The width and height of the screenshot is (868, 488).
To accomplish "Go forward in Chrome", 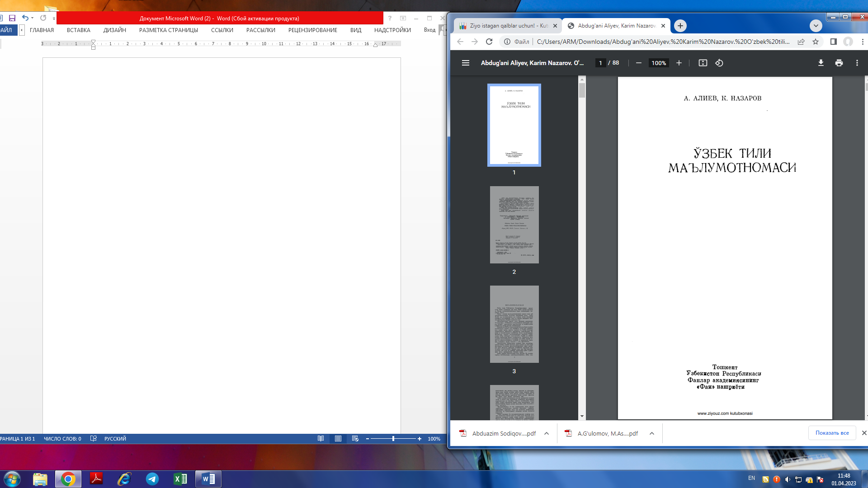I will [475, 42].
